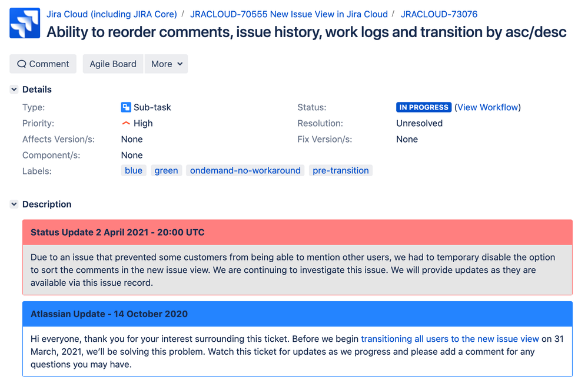Select the ondemand-no-workaround label
Image resolution: width=588 pixels, height=386 pixels.
click(245, 170)
